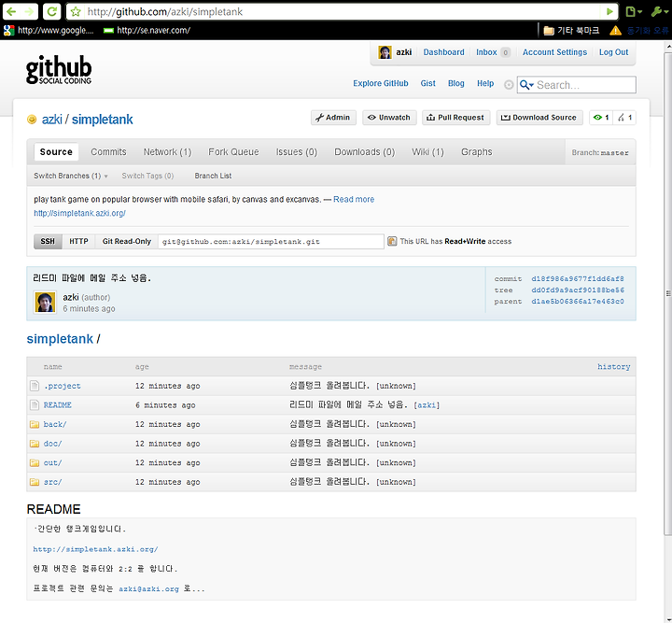
Task: Open the search magnifier dropdown
Action: tap(526, 85)
